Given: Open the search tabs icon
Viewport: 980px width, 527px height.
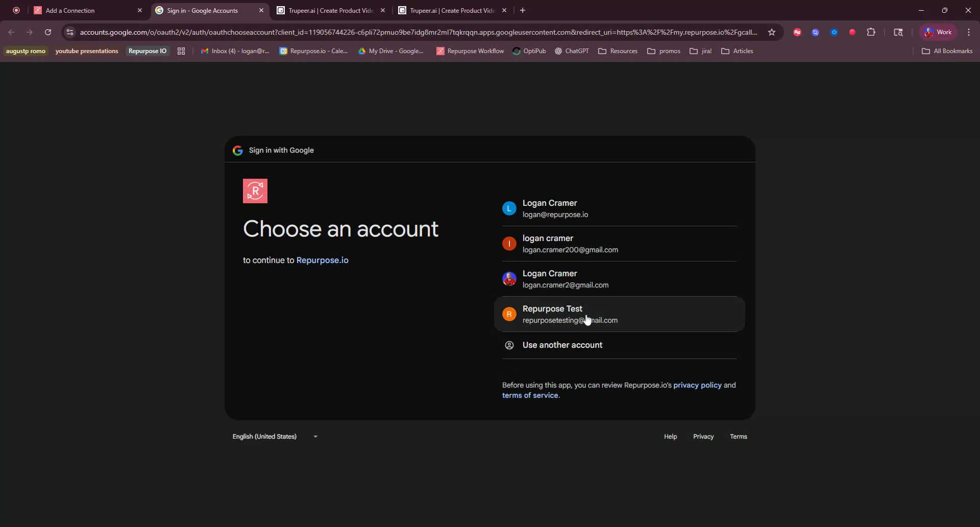Looking at the screenshot, I should pyautogui.click(x=898, y=32).
